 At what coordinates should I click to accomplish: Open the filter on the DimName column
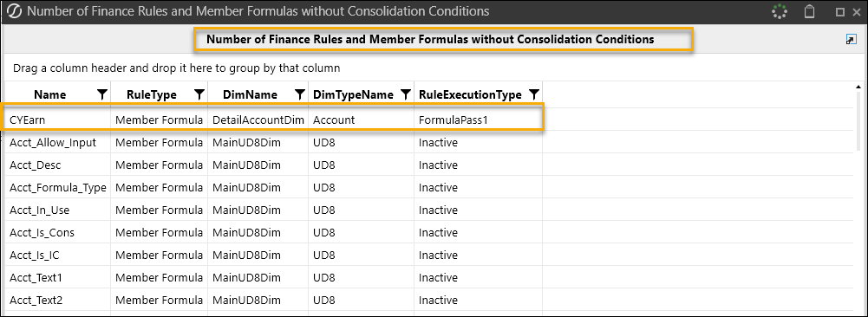click(x=299, y=94)
